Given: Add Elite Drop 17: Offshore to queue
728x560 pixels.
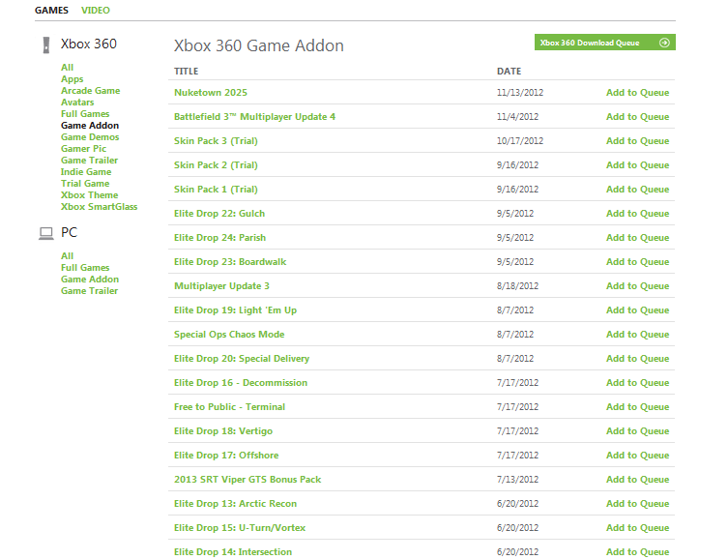Looking at the screenshot, I should click(637, 455).
